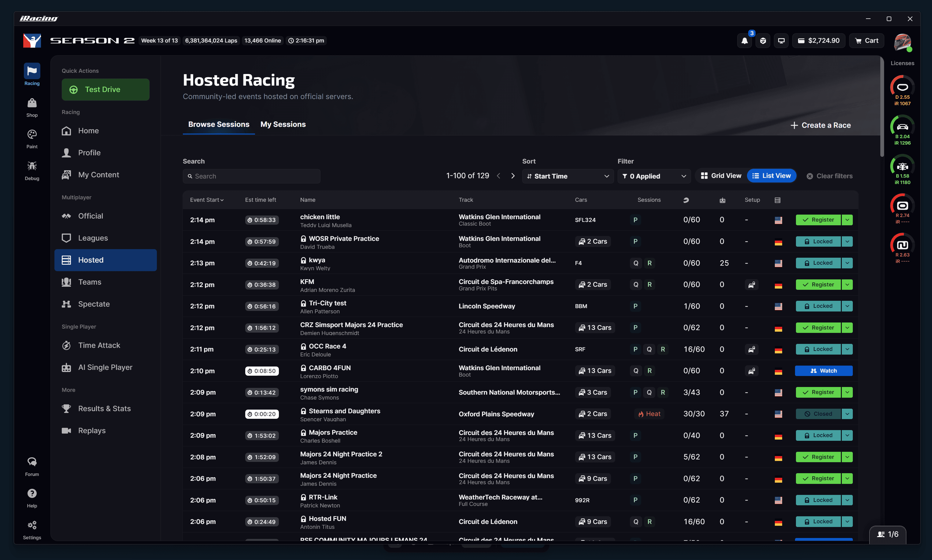Expand register options for chicken little
Viewport: 932px width, 560px height.
tap(847, 220)
